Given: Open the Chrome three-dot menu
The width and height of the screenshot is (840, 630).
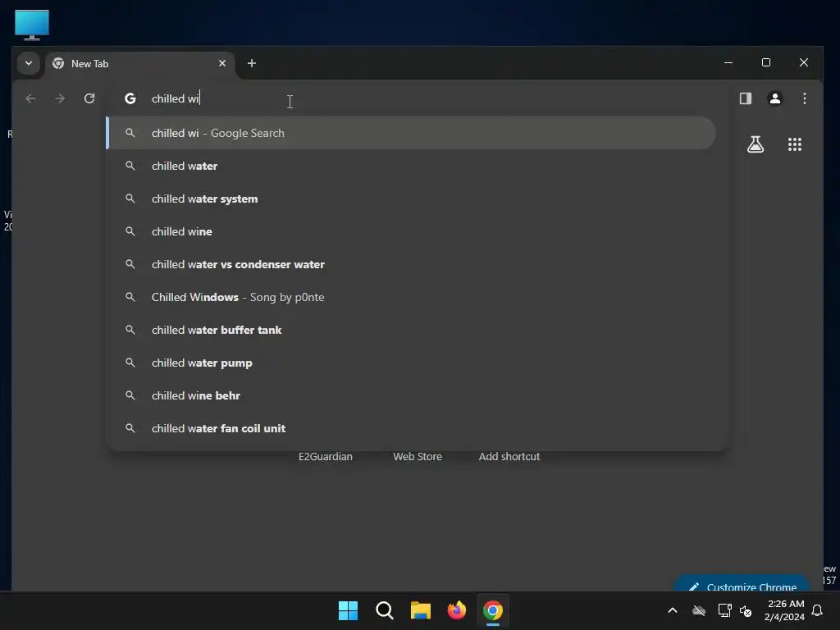Looking at the screenshot, I should [804, 98].
